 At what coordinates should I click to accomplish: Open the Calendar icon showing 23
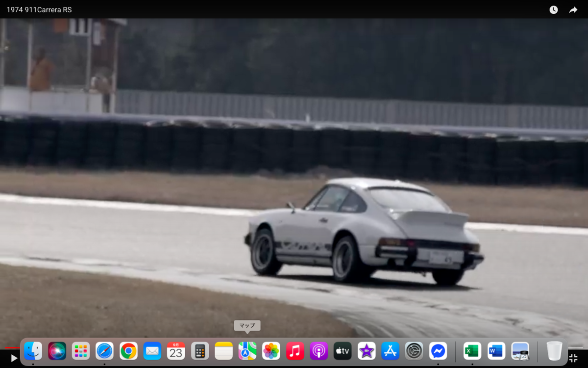pyautogui.click(x=176, y=351)
